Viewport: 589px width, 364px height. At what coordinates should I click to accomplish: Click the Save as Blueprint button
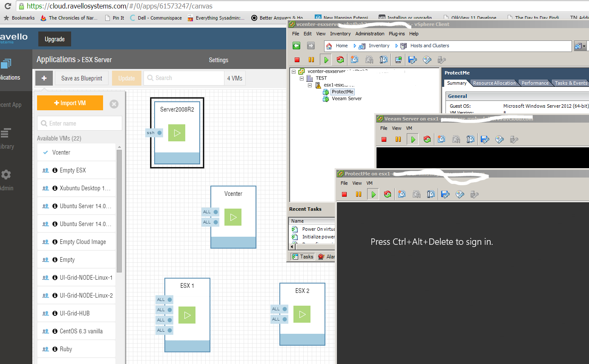82,78
